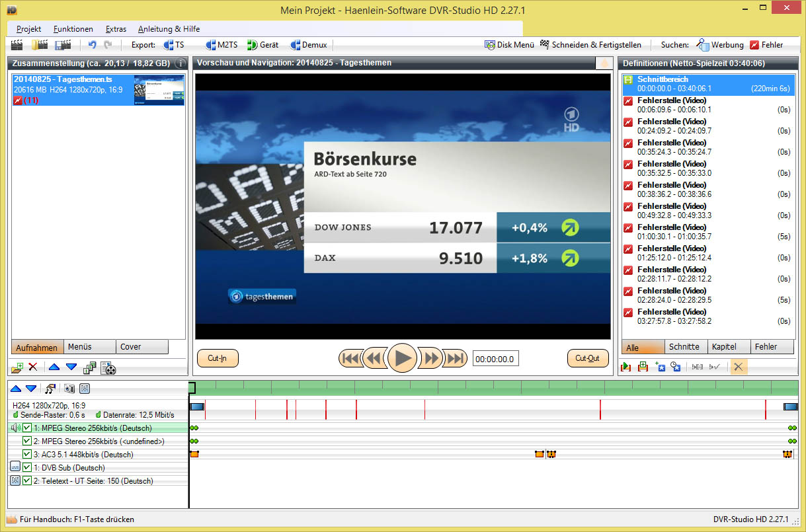Click the save project clapperboard icon
806x532 pixels.
[x=63, y=45]
